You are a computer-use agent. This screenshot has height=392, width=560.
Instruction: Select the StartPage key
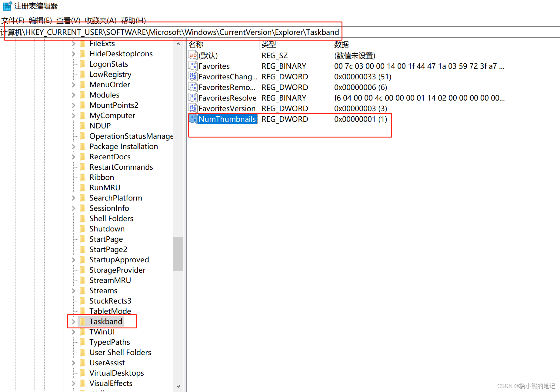106,239
